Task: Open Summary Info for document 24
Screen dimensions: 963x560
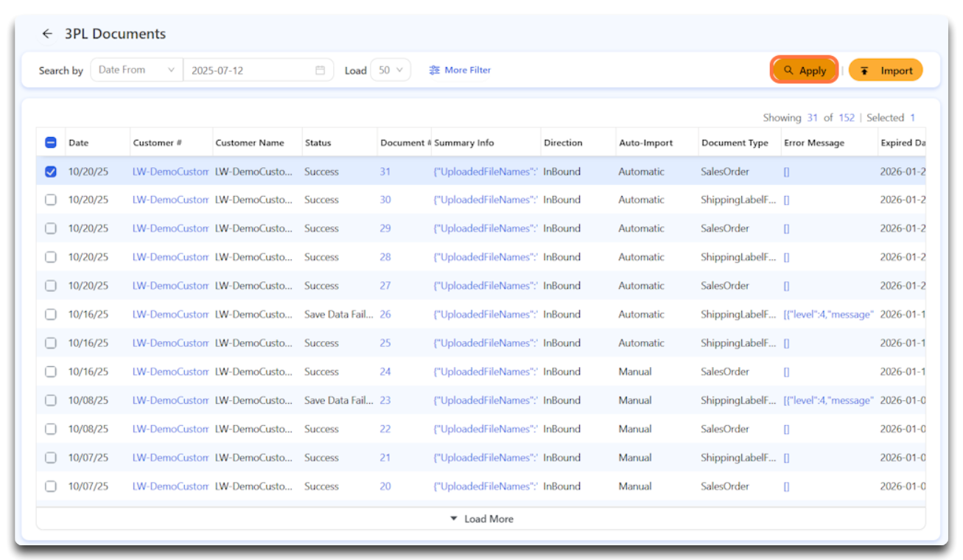Action: (486, 372)
